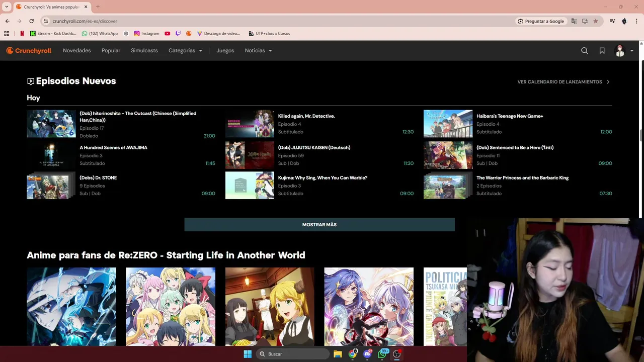This screenshot has width=644, height=362.
Task: Go to the Popular page
Action: [111, 51]
